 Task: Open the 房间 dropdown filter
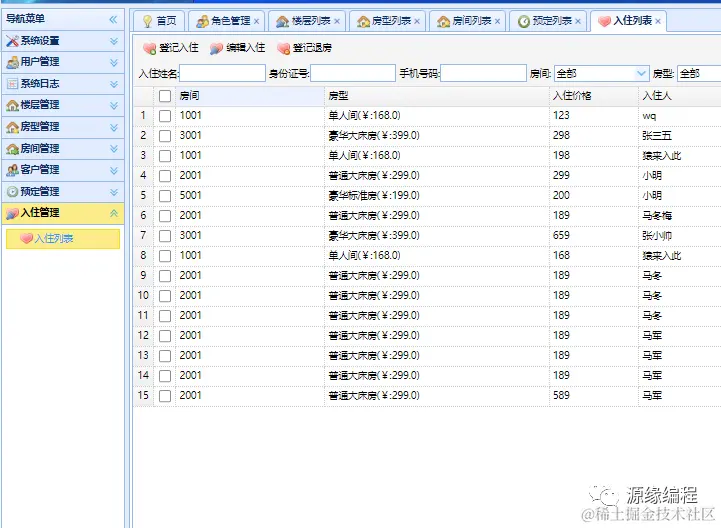641,74
